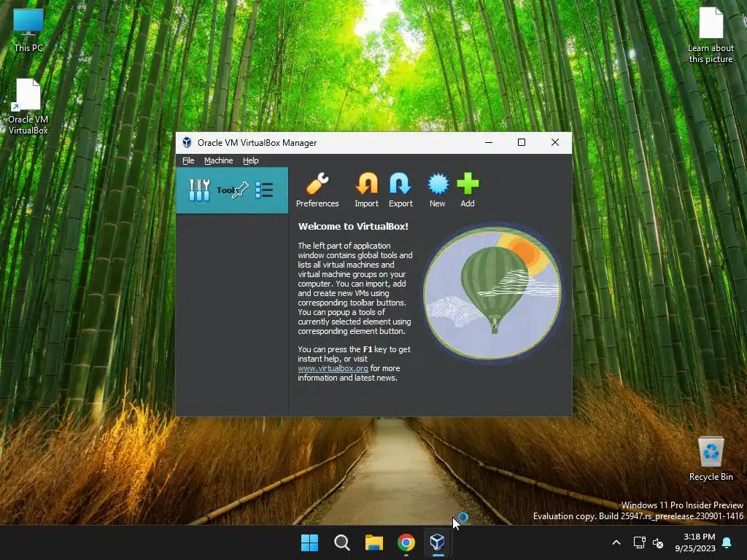Click the pin icon beside Tools
Viewport: 747px width, 560px height.
241,190
